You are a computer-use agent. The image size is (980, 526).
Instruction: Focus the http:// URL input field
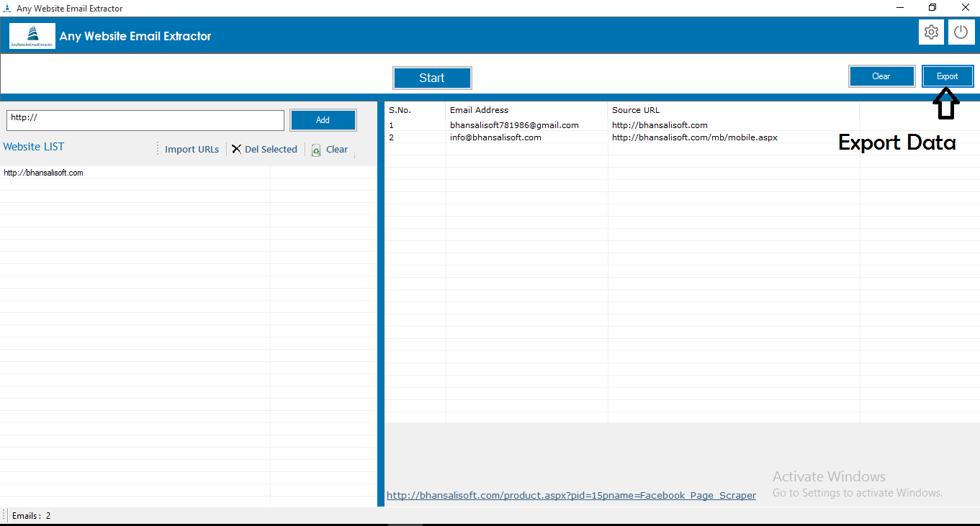(145, 120)
